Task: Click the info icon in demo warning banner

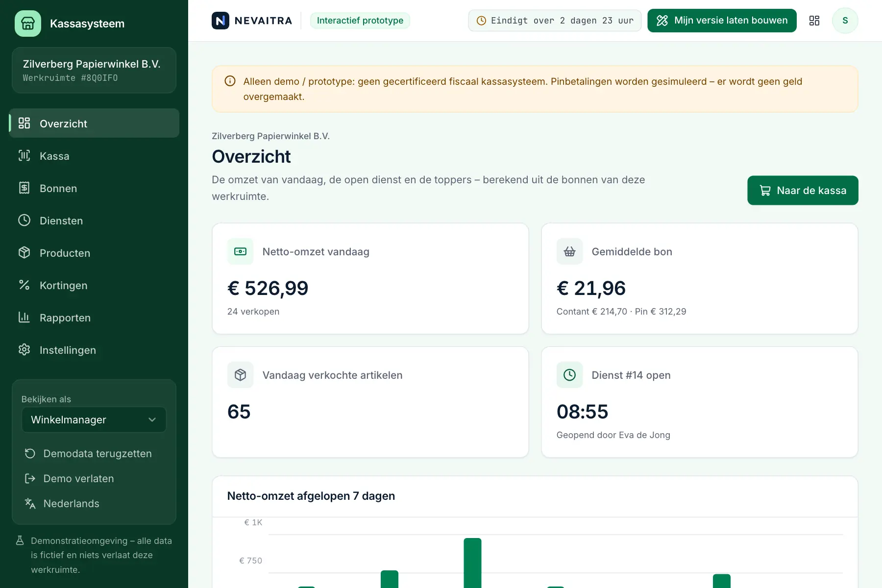Action: pyautogui.click(x=230, y=81)
